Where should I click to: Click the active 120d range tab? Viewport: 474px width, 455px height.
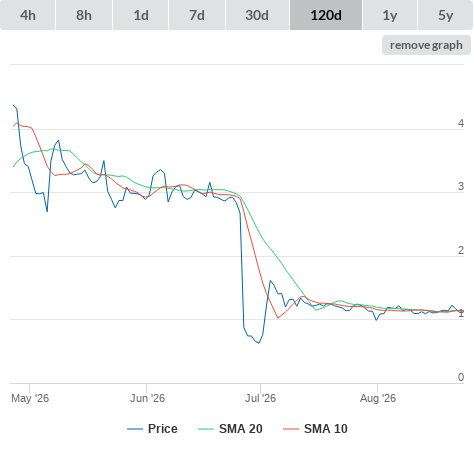[326, 15]
